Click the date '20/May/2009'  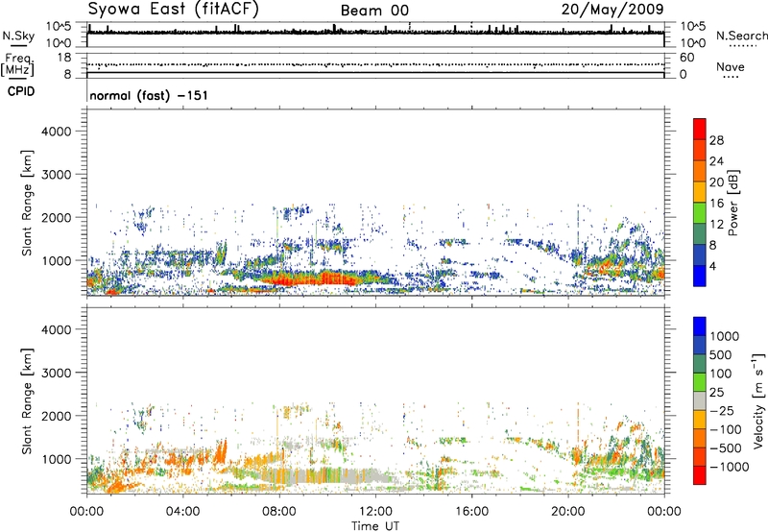coord(612,9)
